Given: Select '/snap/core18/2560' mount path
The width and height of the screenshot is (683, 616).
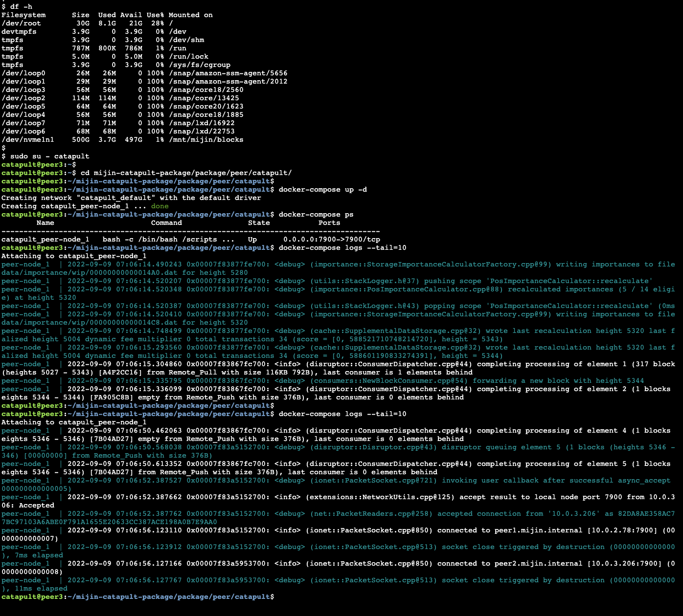Looking at the screenshot, I should click(x=206, y=89).
